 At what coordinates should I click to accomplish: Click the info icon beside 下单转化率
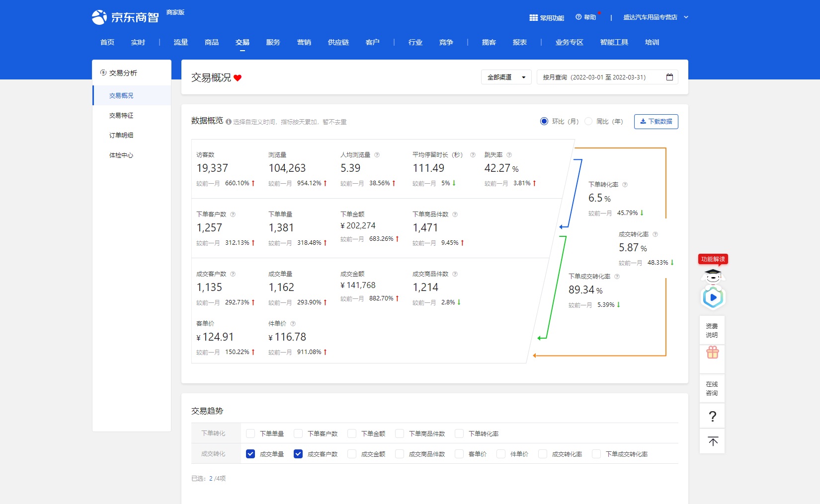click(625, 185)
